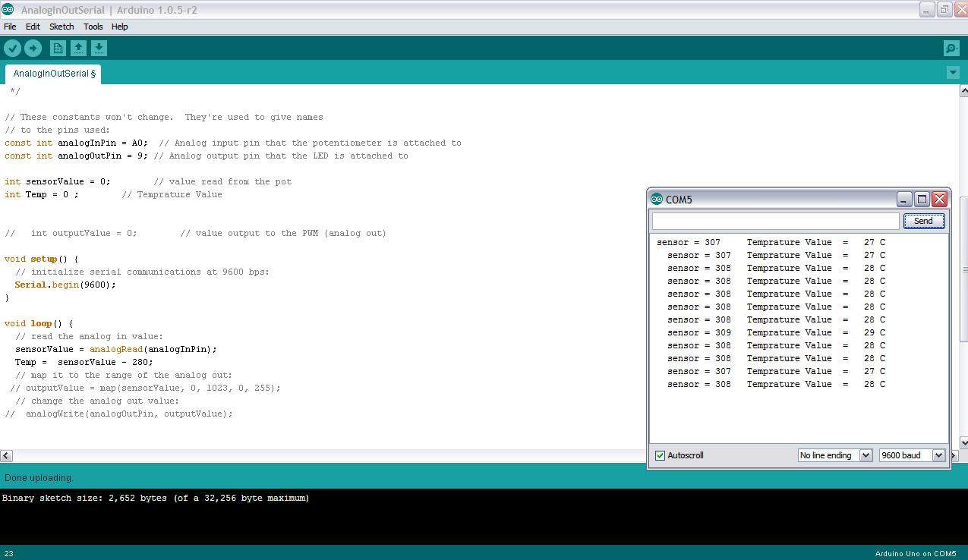Click the Send button in COM5
Screen dimensions: 968x560
tap(923, 221)
